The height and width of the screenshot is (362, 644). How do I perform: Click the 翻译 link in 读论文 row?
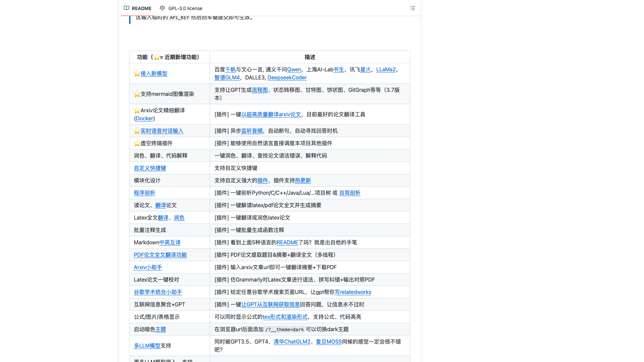[x=161, y=205]
